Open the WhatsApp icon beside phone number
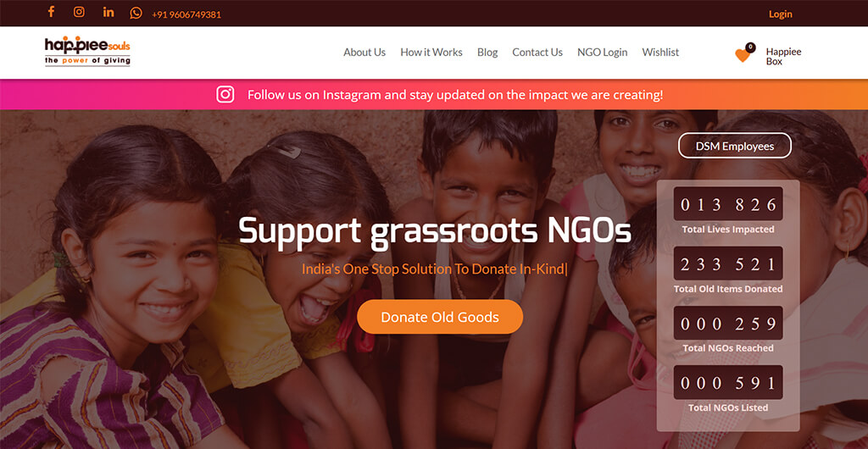The width and height of the screenshot is (868, 449). [x=136, y=13]
